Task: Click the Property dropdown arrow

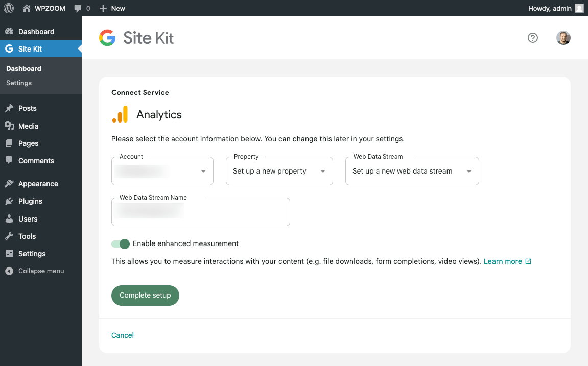Action: 323,171
